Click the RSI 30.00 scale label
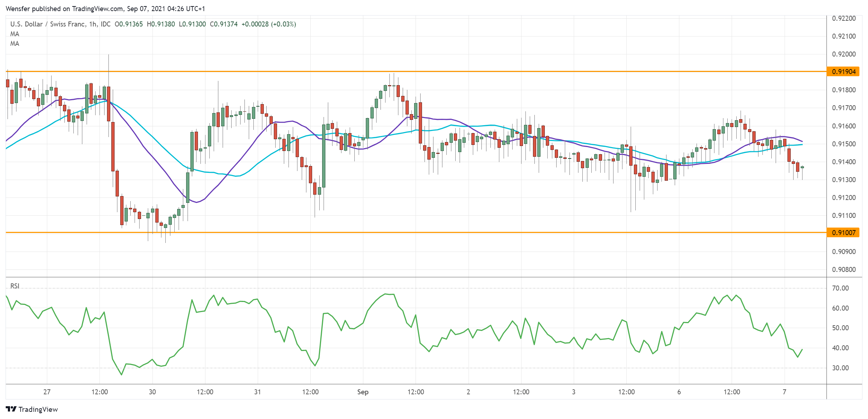The width and height of the screenshot is (868, 419). [840, 368]
